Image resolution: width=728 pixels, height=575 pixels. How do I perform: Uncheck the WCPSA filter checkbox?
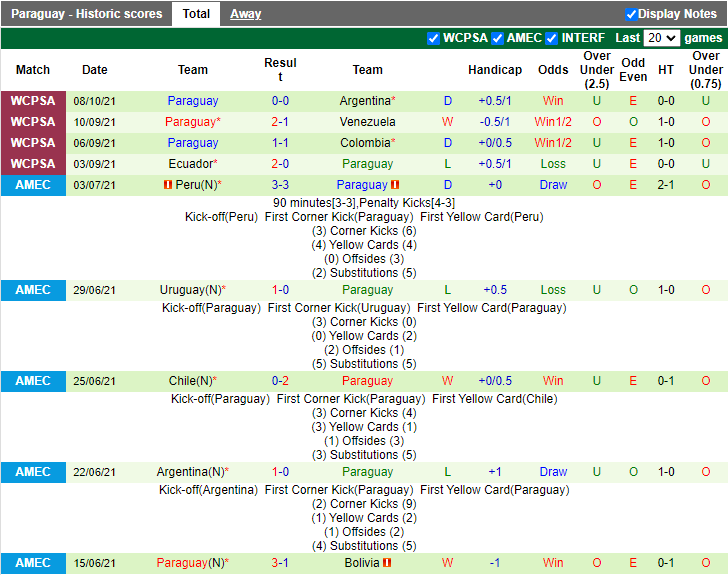click(x=433, y=38)
